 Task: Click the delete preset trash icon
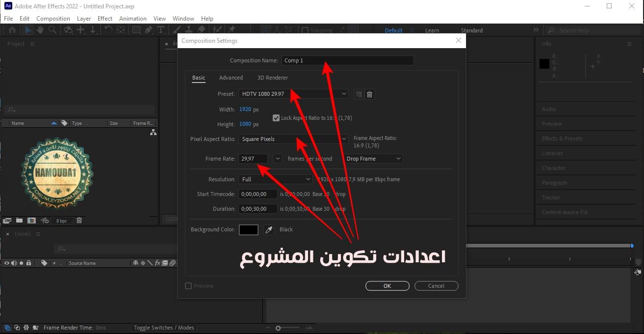pyautogui.click(x=370, y=94)
